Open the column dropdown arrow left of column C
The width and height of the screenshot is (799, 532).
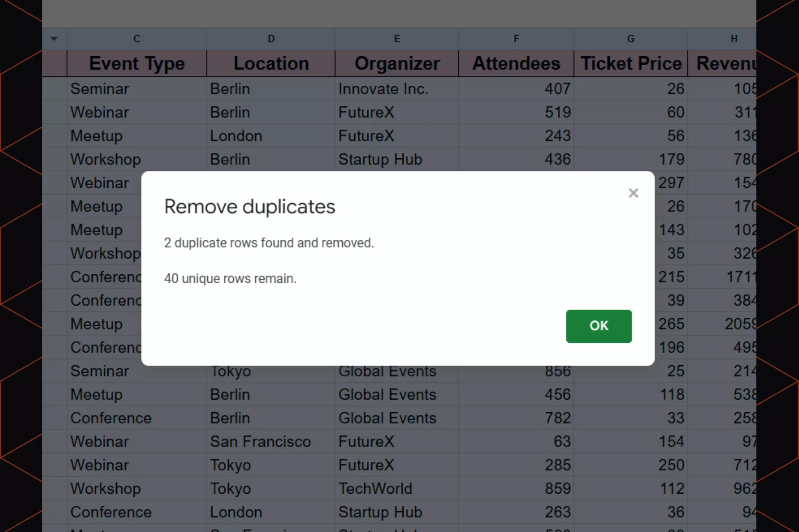(54, 39)
